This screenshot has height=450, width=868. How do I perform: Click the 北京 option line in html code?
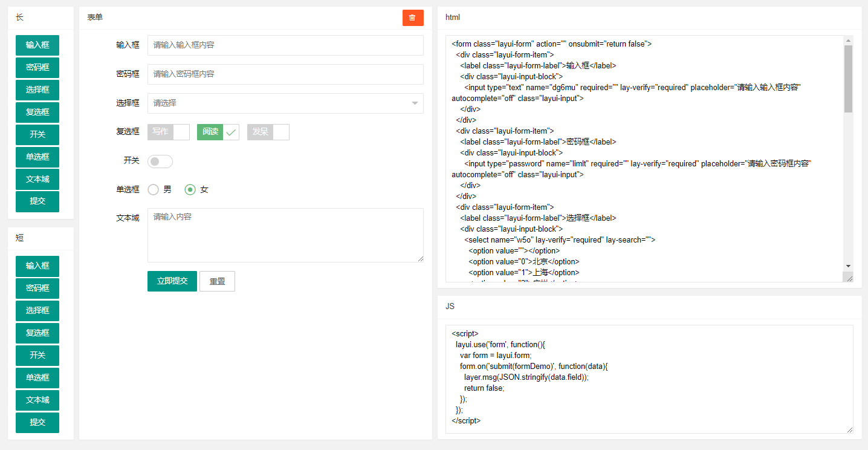[x=524, y=262]
